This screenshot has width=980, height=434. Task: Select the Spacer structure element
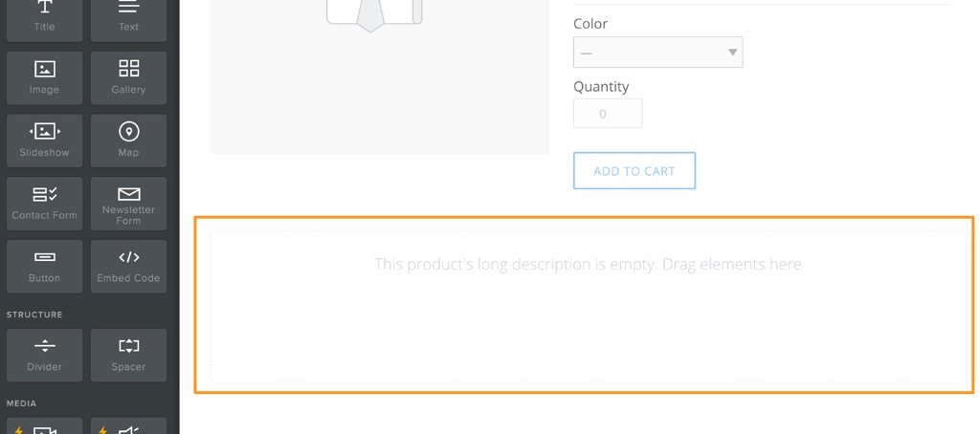click(128, 354)
